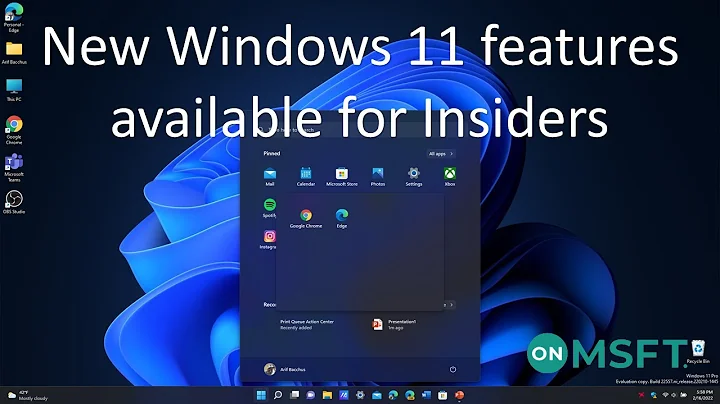Open Teams Chat from the taskbar

tap(311, 395)
